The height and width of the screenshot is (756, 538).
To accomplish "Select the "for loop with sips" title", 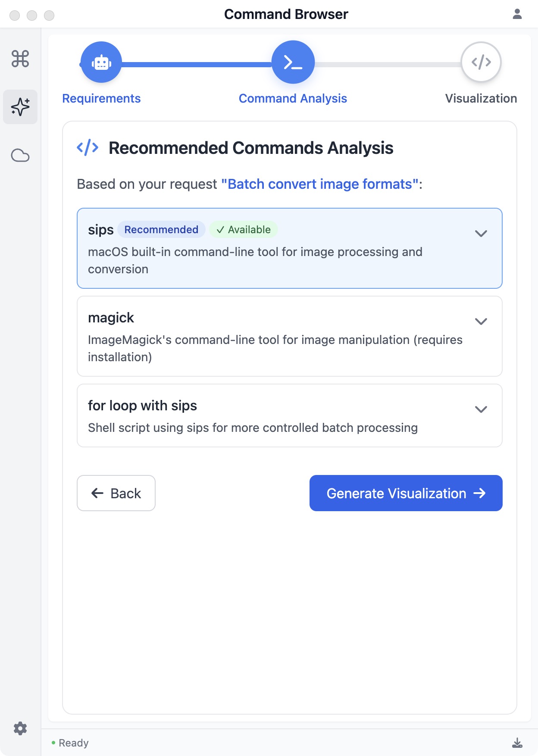I will click(x=142, y=406).
